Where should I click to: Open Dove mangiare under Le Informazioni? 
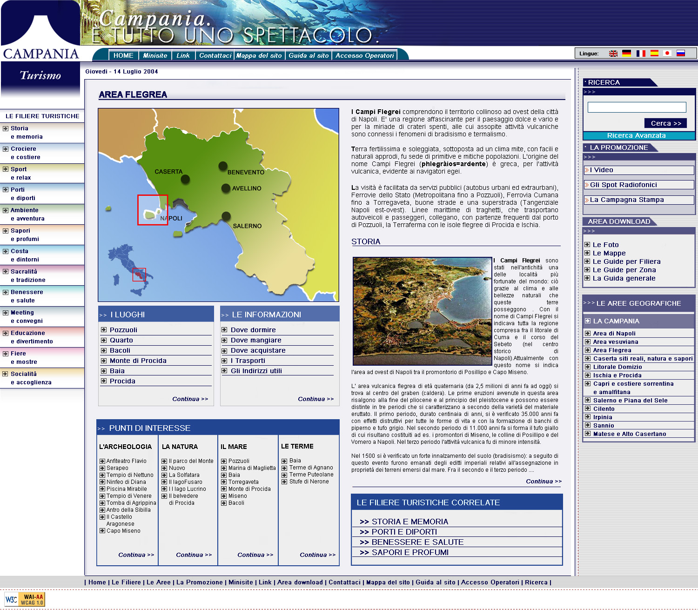256,340
